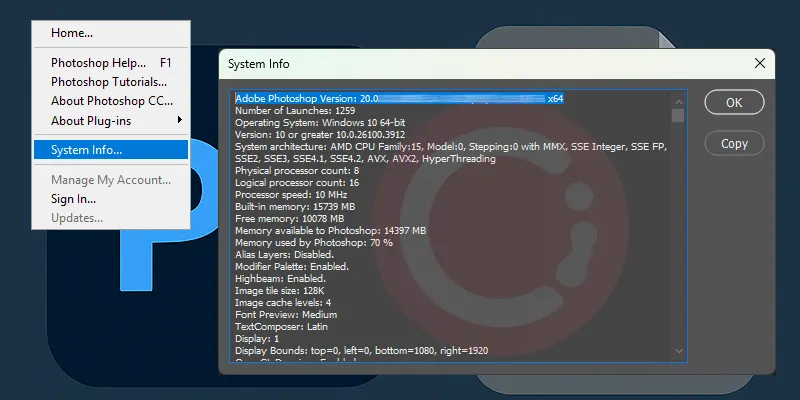Click Operating System: Windows 10 64-bit line

point(320,123)
